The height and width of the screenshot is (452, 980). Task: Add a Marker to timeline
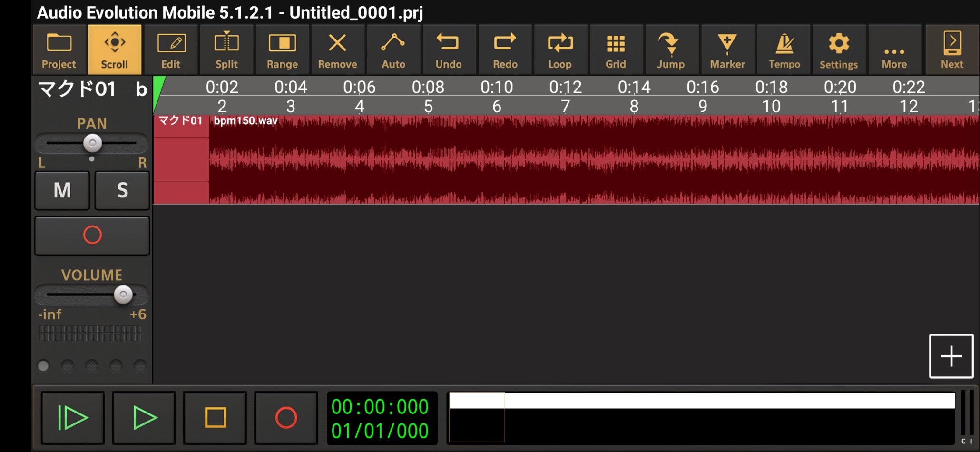(x=727, y=50)
